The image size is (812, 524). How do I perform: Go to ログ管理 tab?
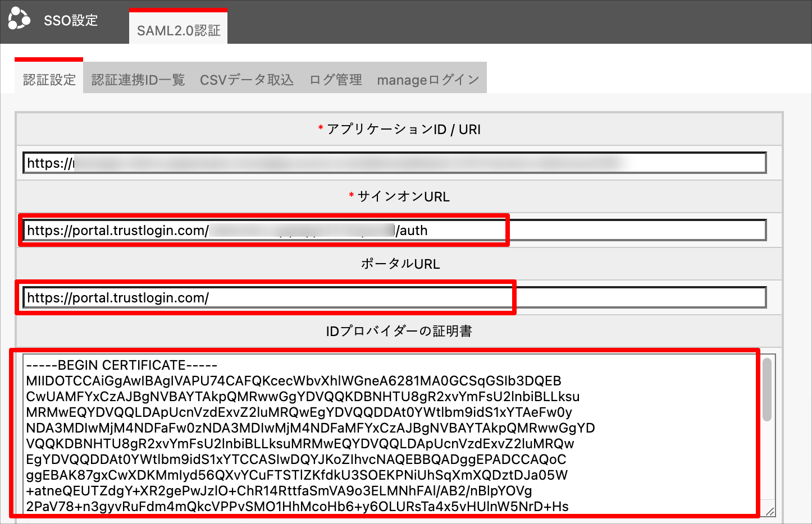pos(336,80)
